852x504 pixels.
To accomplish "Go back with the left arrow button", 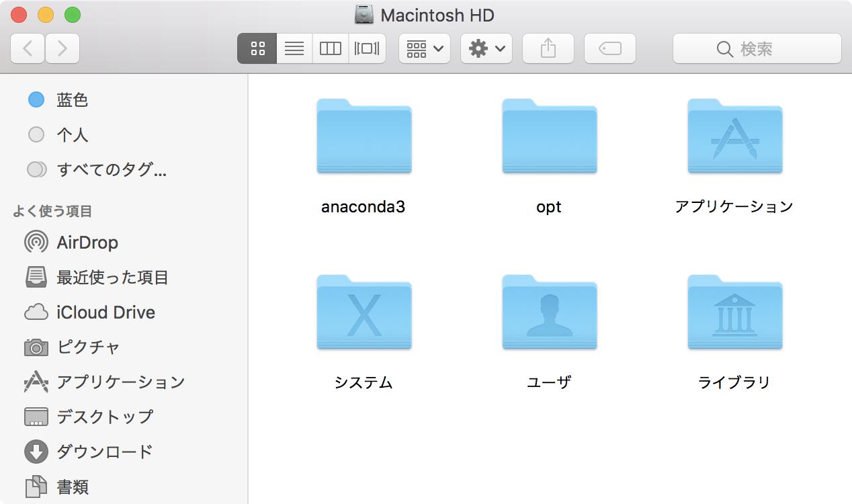I will coord(28,48).
